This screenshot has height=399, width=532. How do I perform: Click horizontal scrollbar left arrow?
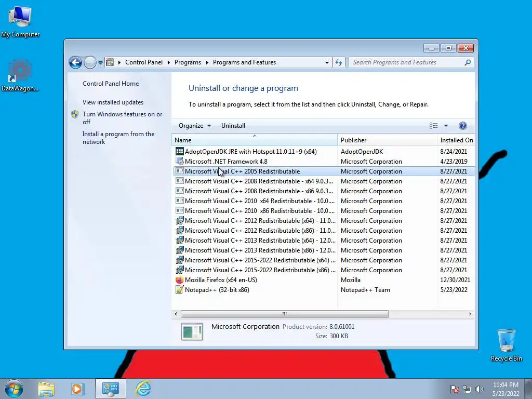pyautogui.click(x=176, y=314)
